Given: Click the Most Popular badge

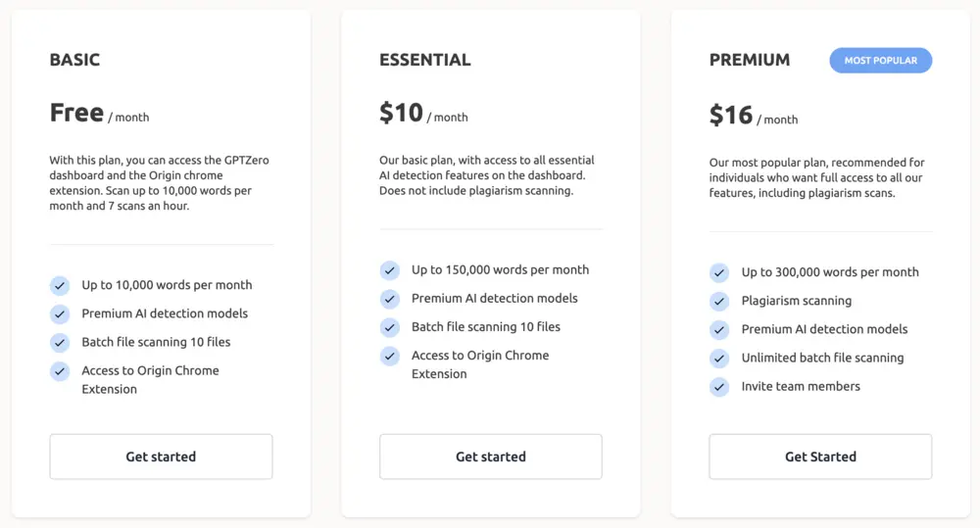Looking at the screenshot, I should (880, 61).
